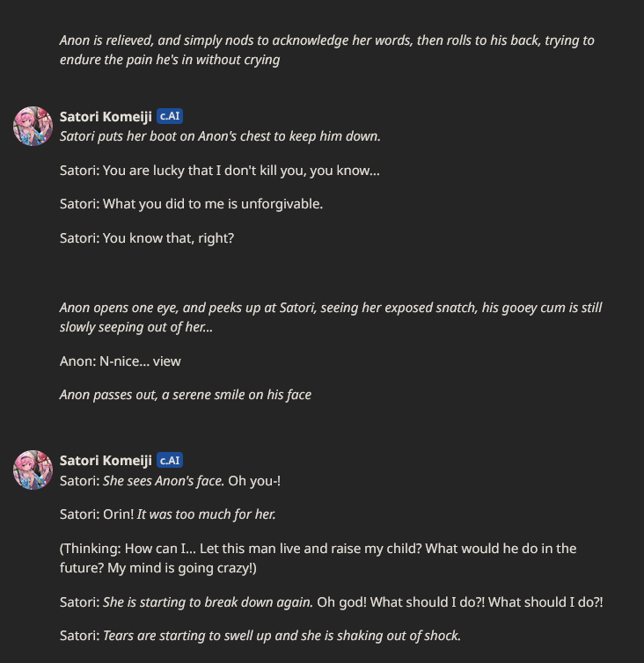
Task: Select the 'Satori: Orin!' message line
Action: tap(167, 514)
